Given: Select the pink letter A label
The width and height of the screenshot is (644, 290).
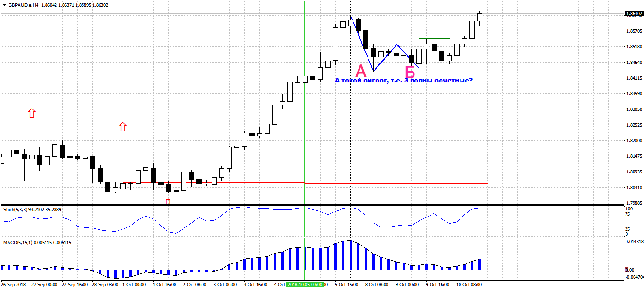Looking at the screenshot, I should point(361,71).
